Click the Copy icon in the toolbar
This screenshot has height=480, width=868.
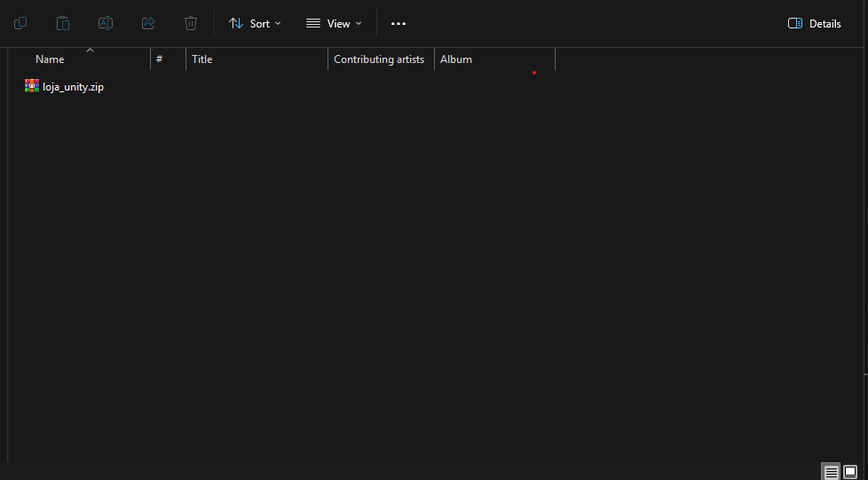[20, 23]
